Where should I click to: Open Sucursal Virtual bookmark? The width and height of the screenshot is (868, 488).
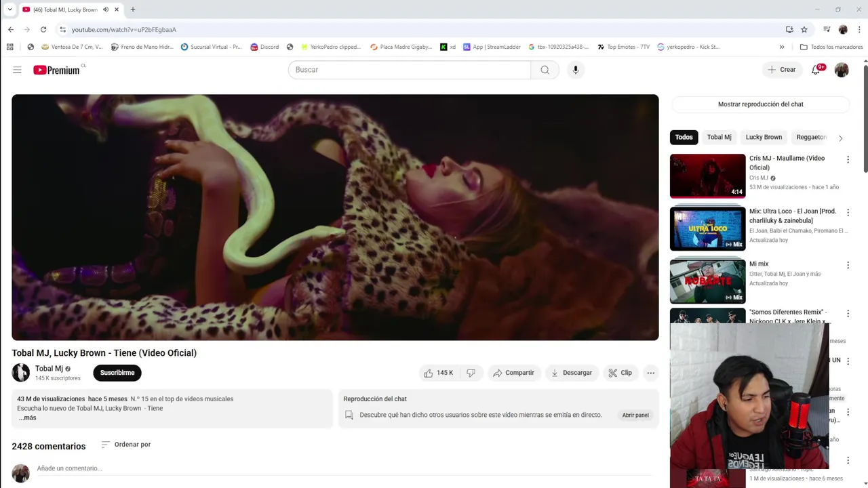(211, 47)
